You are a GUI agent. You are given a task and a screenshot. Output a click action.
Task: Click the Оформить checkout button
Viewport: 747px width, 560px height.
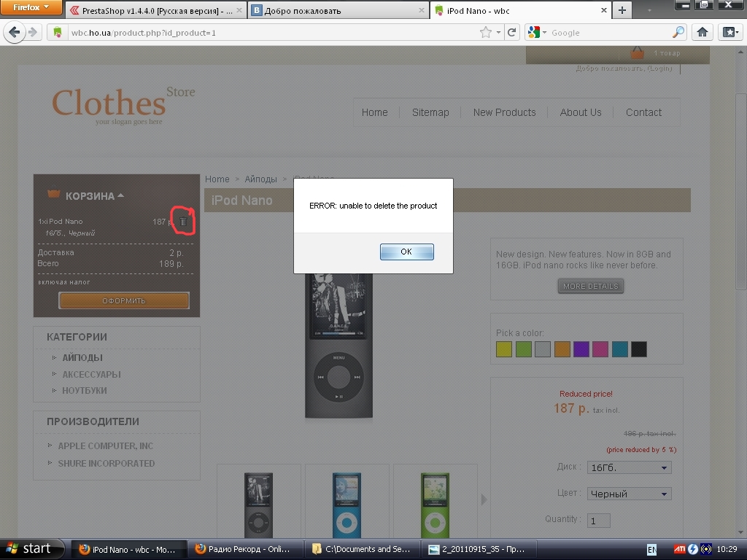pyautogui.click(x=124, y=300)
